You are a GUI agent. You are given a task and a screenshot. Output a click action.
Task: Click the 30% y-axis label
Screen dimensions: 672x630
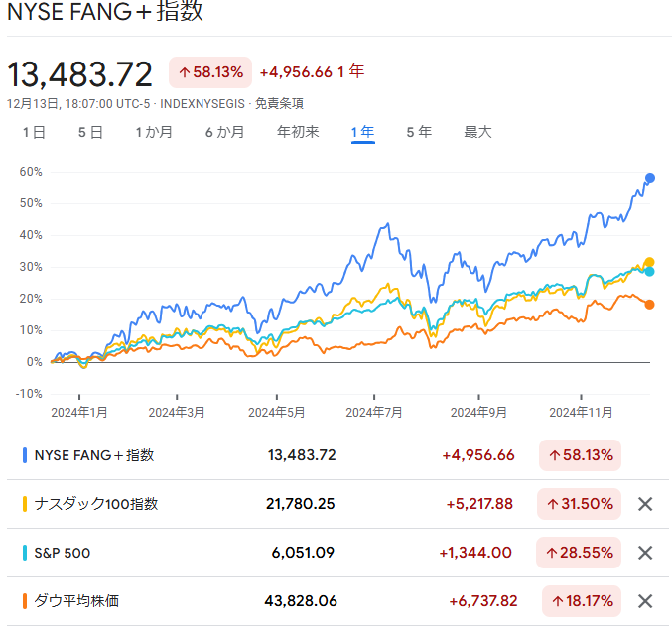(31, 267)
